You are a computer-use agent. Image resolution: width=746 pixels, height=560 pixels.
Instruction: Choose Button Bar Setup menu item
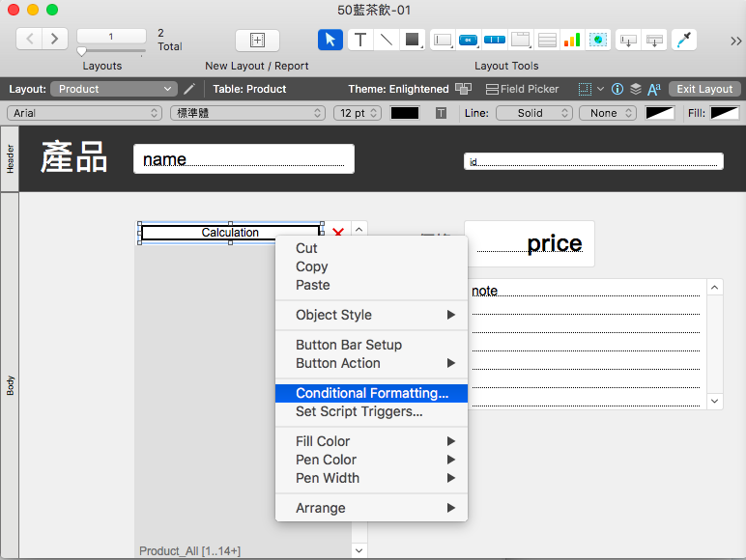point(371,345)
